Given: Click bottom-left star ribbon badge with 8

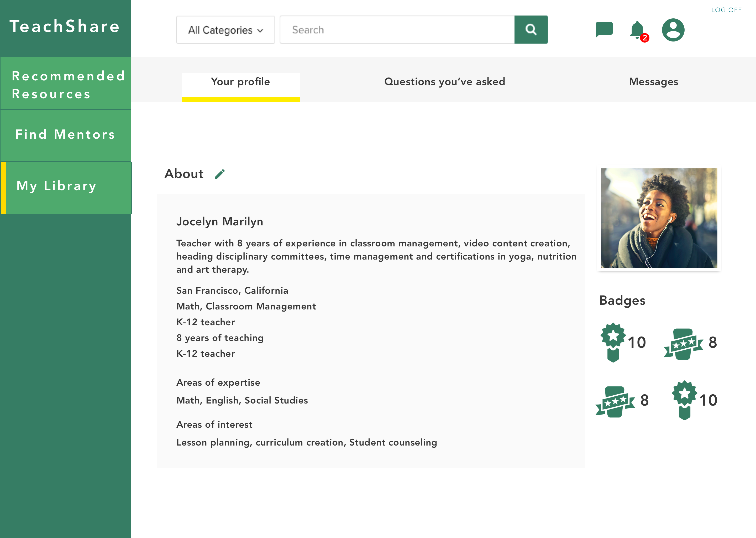Looking at the screenshot, I should (x=615, y=401).
